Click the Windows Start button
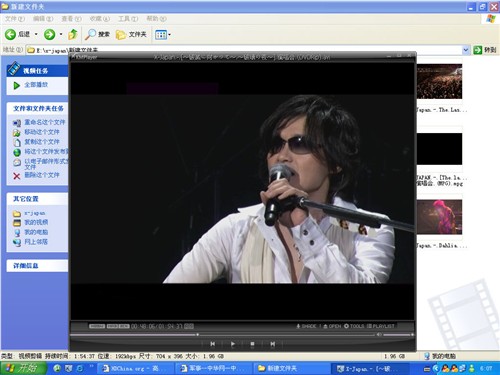The image size is (500, 375). click(23, 368)
